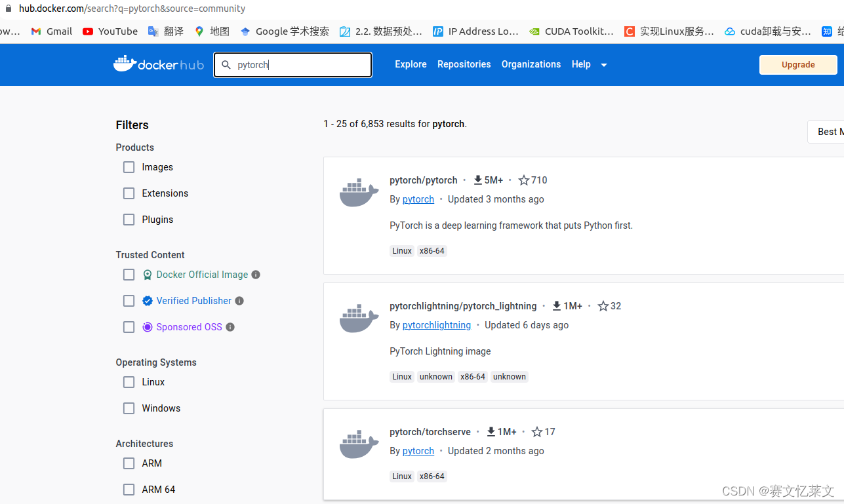This screenshot has height=504, width=844.
Task: Click the star icon on pytorch/pytorch
Action: [x=523, y=180]
